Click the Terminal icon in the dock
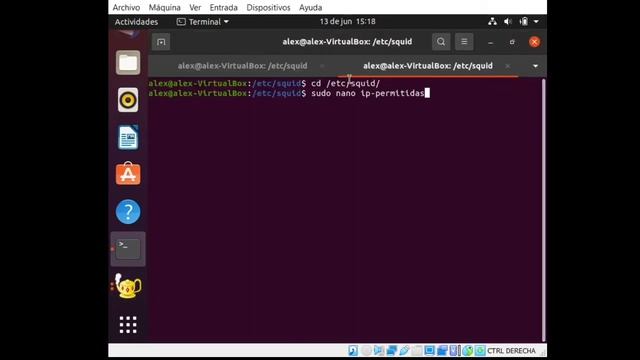Image resolution: width=640 pixels, height=360 pixels. [128, 249]
